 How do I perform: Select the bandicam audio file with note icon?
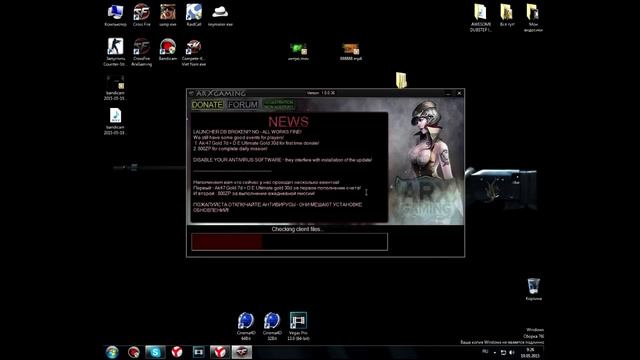115,122
